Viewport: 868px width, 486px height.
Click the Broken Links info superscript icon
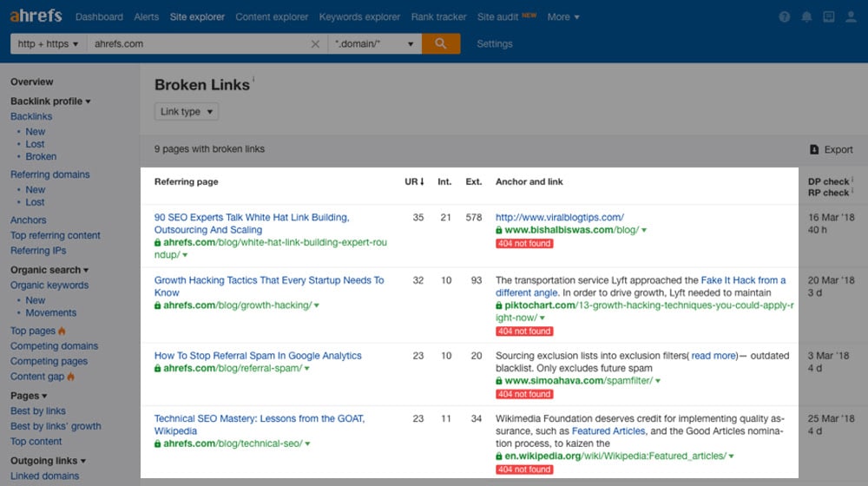[x=253, y=79]
